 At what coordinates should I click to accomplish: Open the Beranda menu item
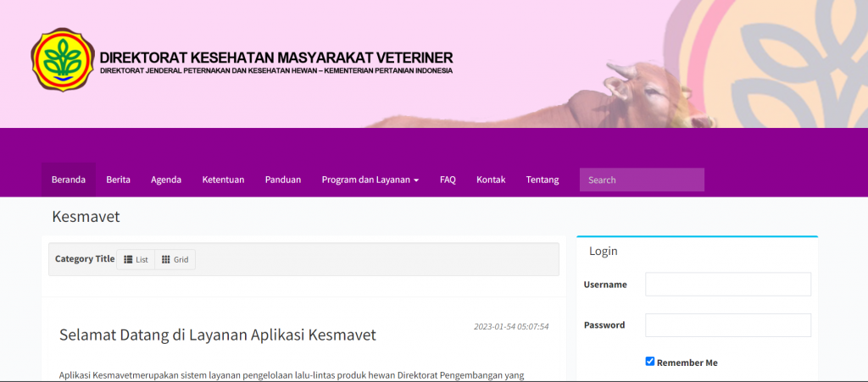[x=69, y=180]
